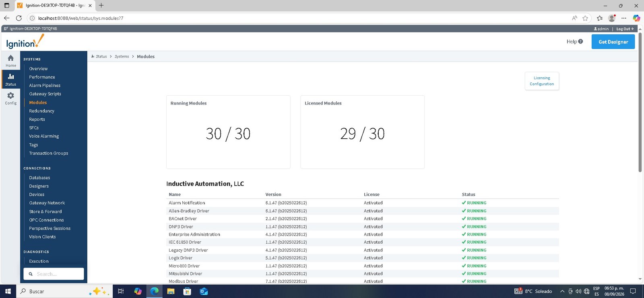
Task: View site information icon in address bar
Action: coord(32,18)
